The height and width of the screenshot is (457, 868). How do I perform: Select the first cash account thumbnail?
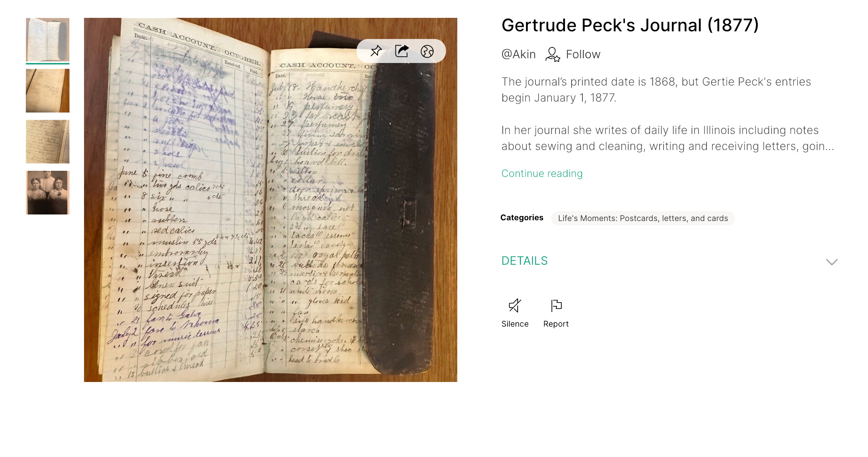(x=48, y=40)
